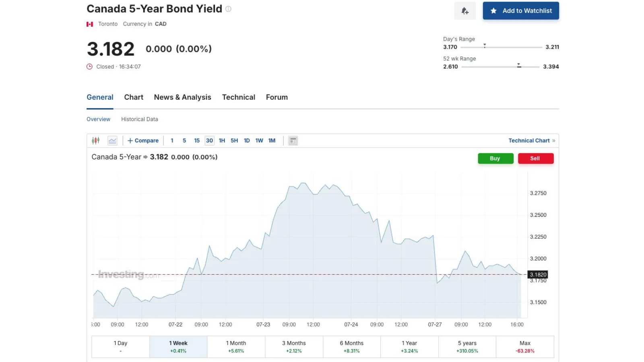Go to the Forum tab

277,97
